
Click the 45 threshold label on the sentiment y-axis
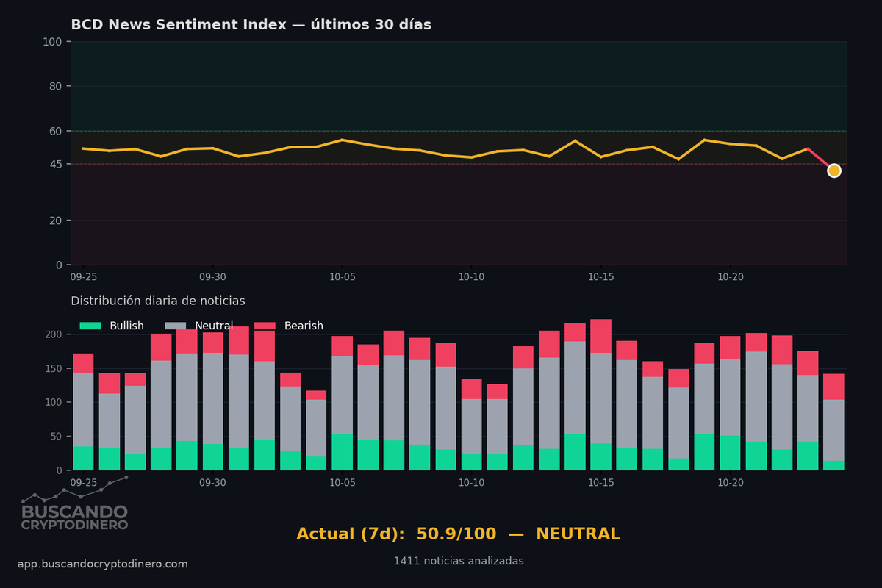click(x=55, y=165)
